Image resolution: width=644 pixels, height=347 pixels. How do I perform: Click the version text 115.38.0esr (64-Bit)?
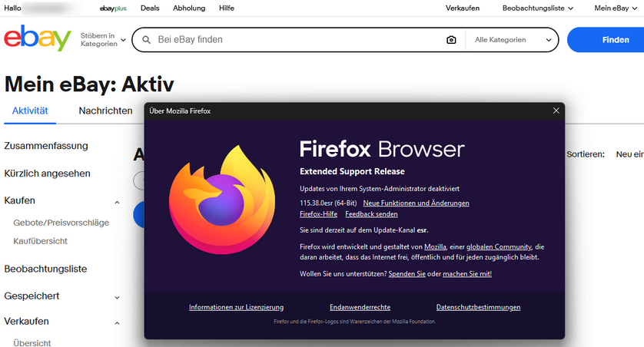click(328, 203)
